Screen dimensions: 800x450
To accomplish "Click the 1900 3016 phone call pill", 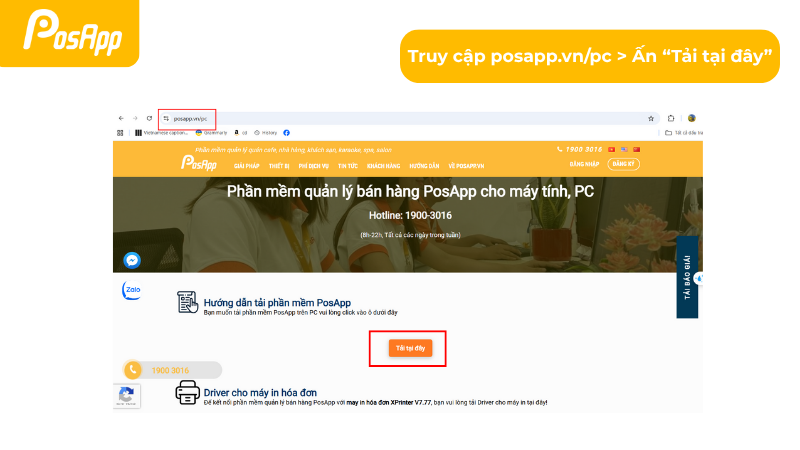I will click(x=172, y=370).
